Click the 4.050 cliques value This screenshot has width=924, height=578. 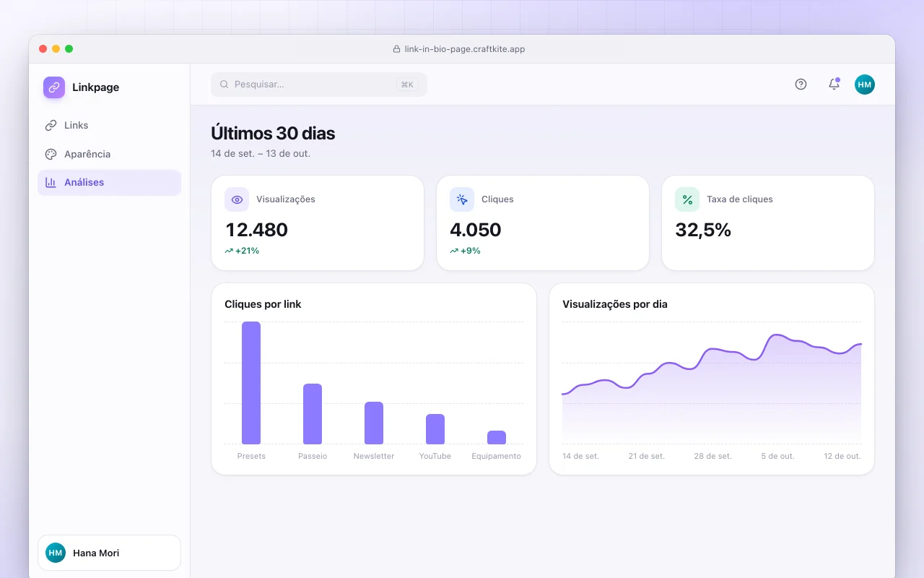click(475, 230)
